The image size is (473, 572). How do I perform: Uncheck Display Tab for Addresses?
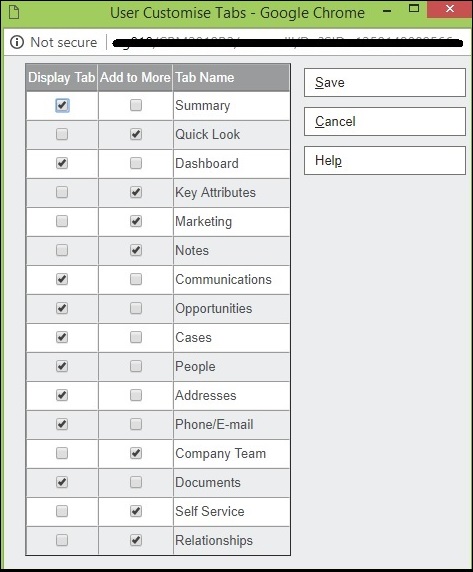[x=62, y=395]
